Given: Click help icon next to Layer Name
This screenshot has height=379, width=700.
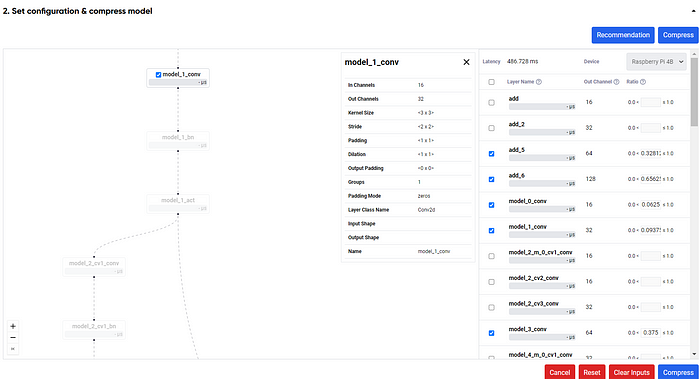Looking at the screenshot, I should point(539,82).
